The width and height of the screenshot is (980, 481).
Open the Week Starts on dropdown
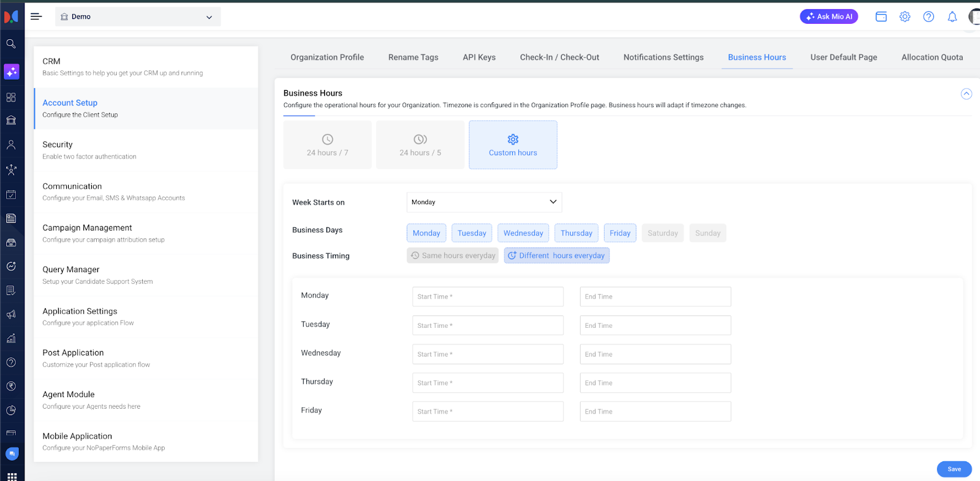tap(484, 202)
